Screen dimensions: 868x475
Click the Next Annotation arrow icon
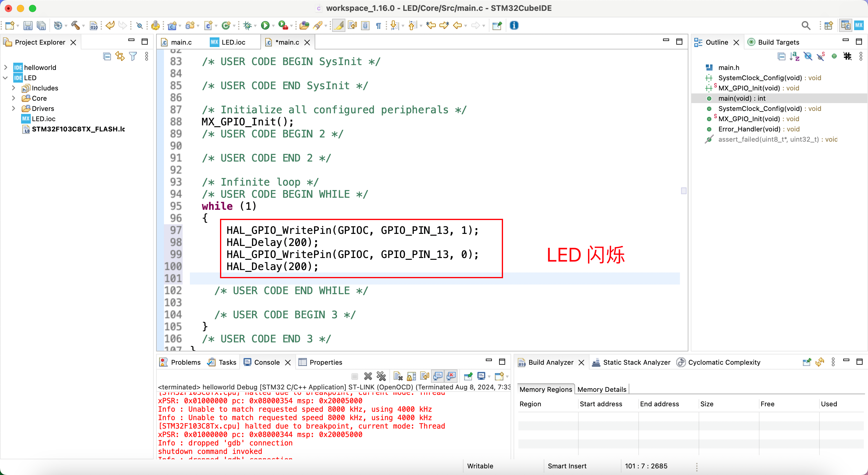394,26
